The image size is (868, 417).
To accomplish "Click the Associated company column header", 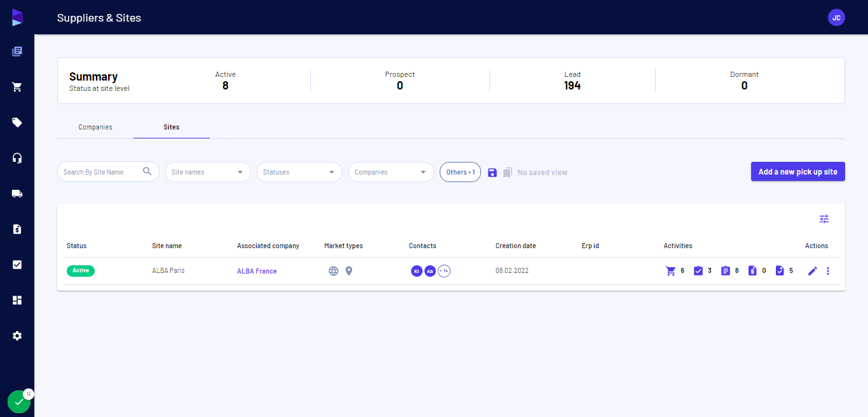I will (x=268, y=246).
